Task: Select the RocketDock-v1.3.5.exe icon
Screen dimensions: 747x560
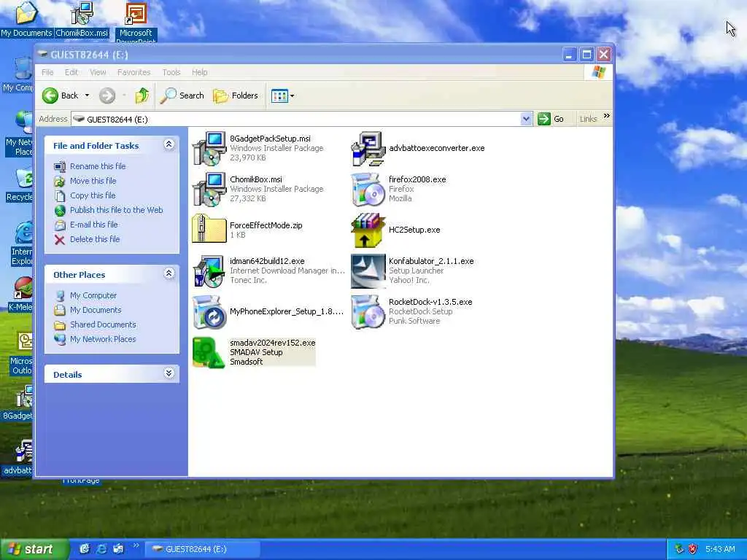Action: click(x=368, y=312)
